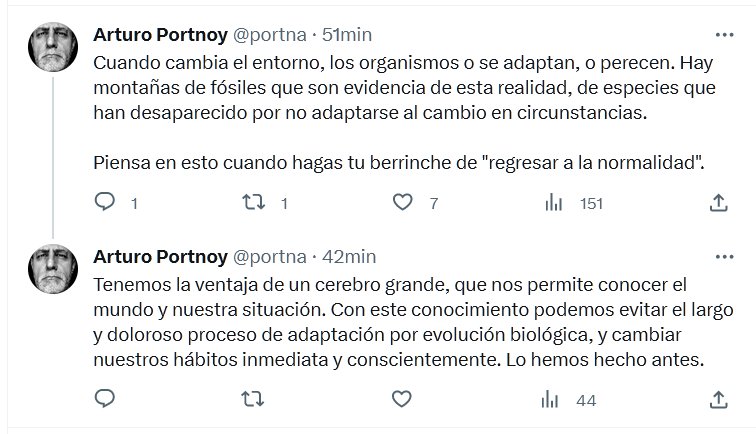Share the first tweet
Screen dimensions: 756x434
(717, 203)
